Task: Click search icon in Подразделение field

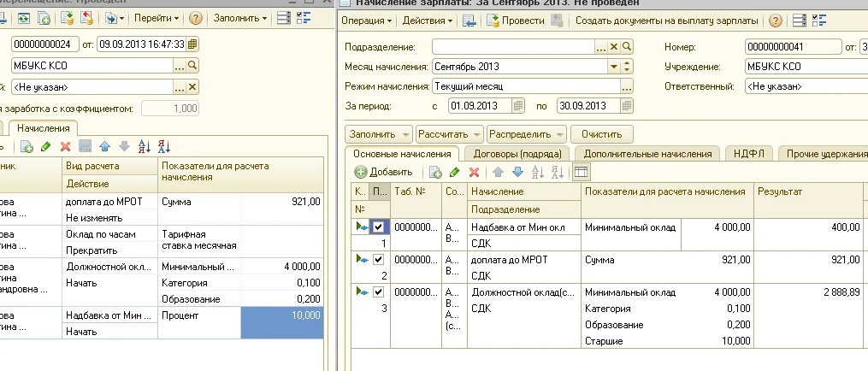Action: click(627, 48)
